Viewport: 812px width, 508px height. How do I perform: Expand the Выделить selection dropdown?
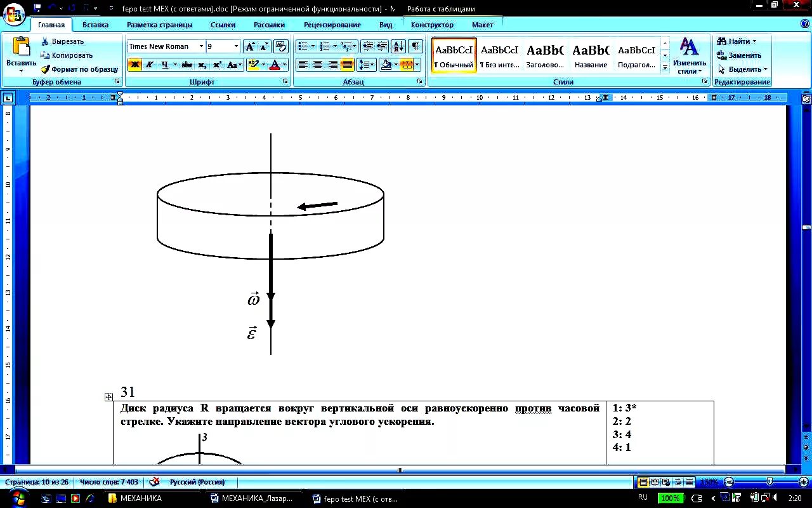(765, 69)
